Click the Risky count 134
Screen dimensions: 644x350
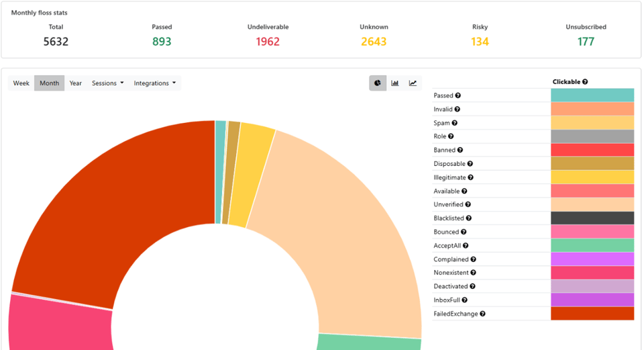coord(480,42)
